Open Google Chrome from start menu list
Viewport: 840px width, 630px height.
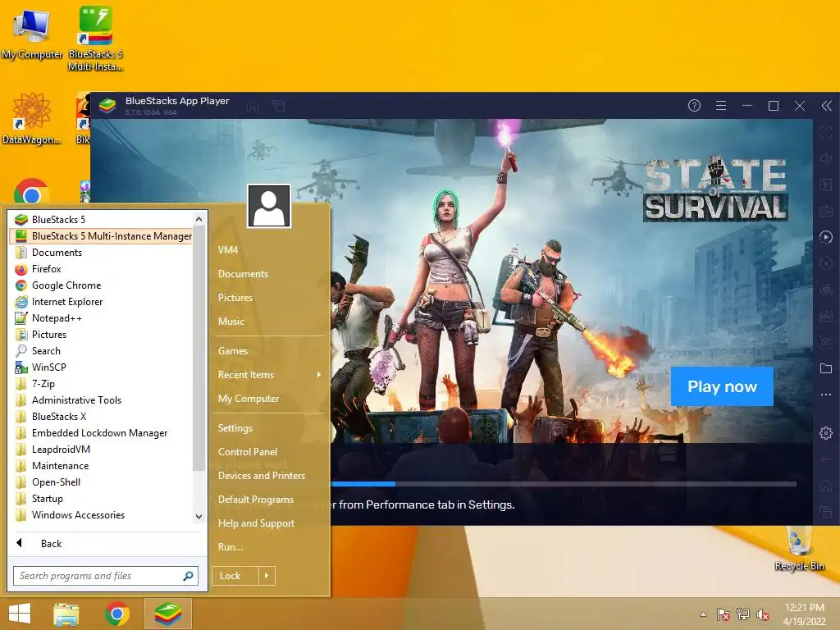tap(100, 285)
